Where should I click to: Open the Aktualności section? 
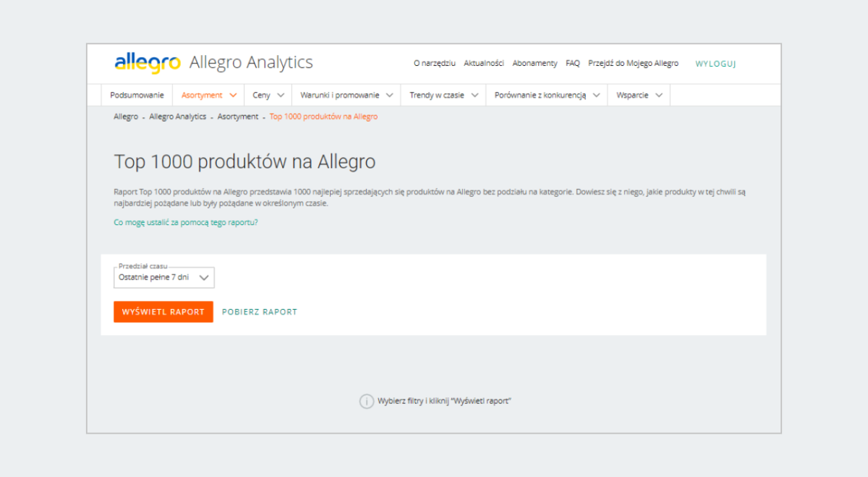click(483, 63)
